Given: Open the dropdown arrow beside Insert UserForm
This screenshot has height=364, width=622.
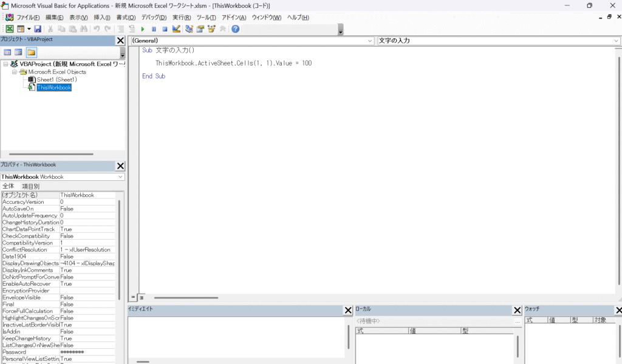Looking at the screenshot, I should tap(29, 29).
